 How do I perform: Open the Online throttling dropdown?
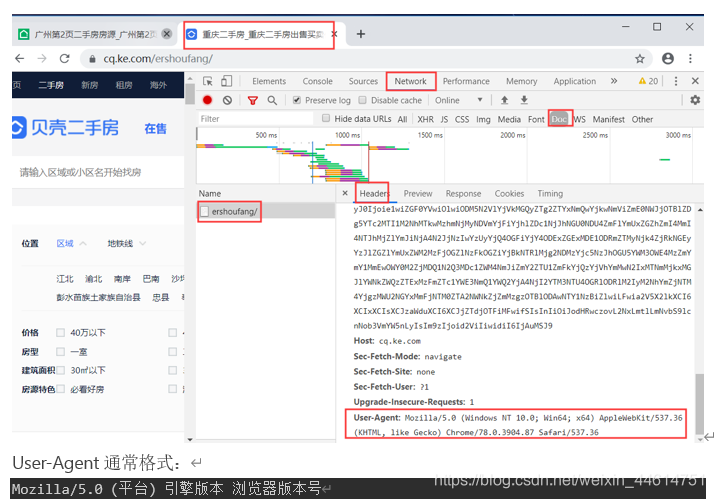pos(459,100)
